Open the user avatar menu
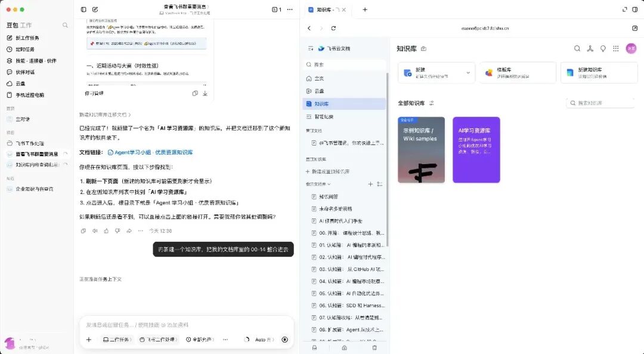Screen dimensions: 644x354 click(x=631, y=48)
